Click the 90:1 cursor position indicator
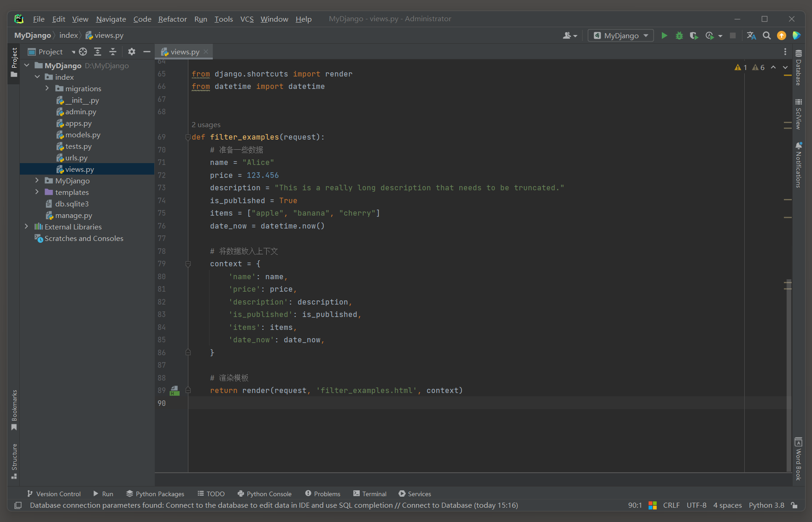This screenshot has height=522, width=812. pyautogui.click(x=635, y=505)
